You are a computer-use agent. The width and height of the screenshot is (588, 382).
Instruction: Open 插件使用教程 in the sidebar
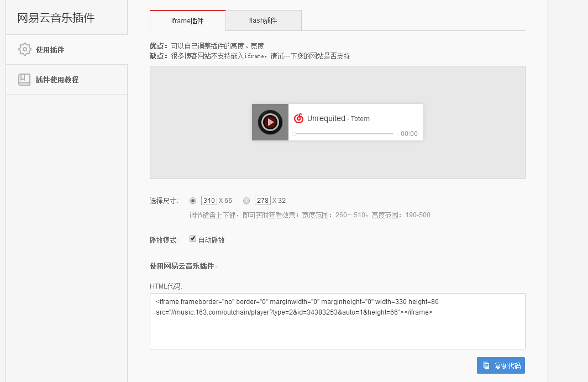(x=67, y=80)
